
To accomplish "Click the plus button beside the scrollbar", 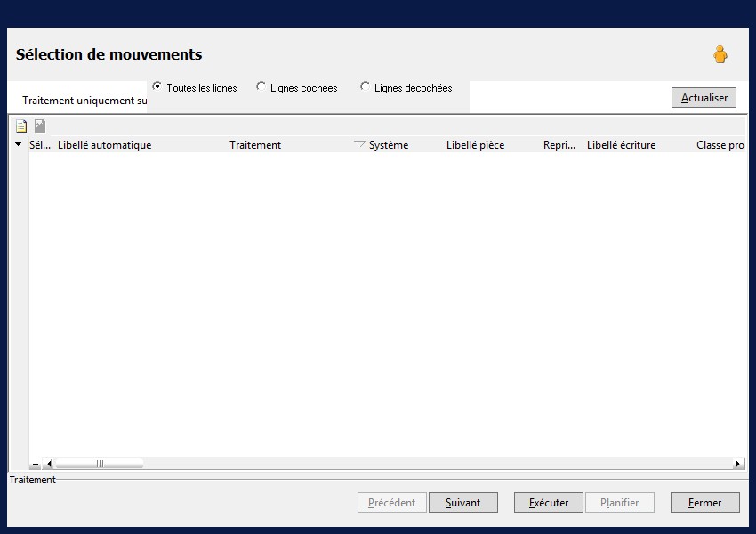I will click(36, 464).
